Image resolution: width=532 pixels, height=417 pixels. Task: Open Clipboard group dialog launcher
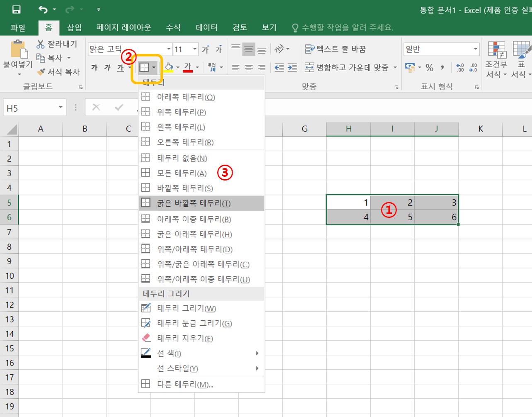80,87
